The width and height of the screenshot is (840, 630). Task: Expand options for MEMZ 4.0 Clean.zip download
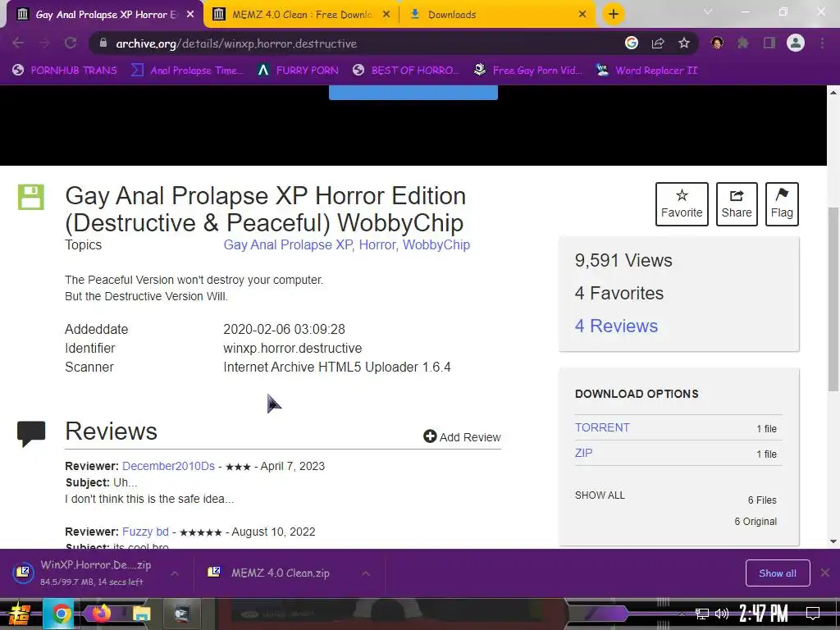click(366, 573)
